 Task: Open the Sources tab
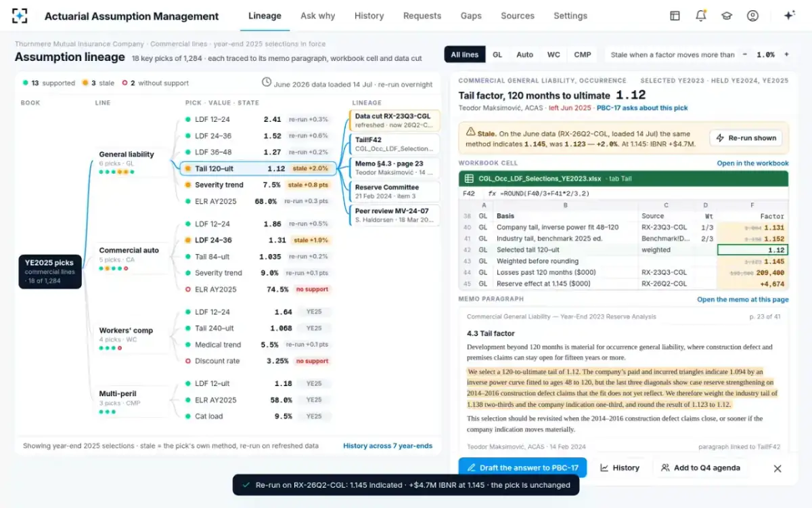pos(518,16)
